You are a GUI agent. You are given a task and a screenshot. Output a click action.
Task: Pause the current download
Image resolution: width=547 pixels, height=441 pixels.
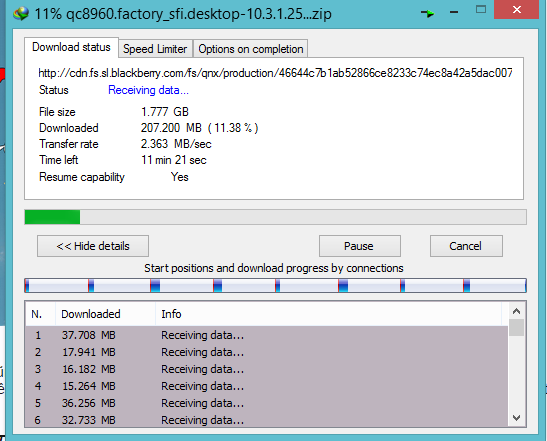[x=360, y=246]
